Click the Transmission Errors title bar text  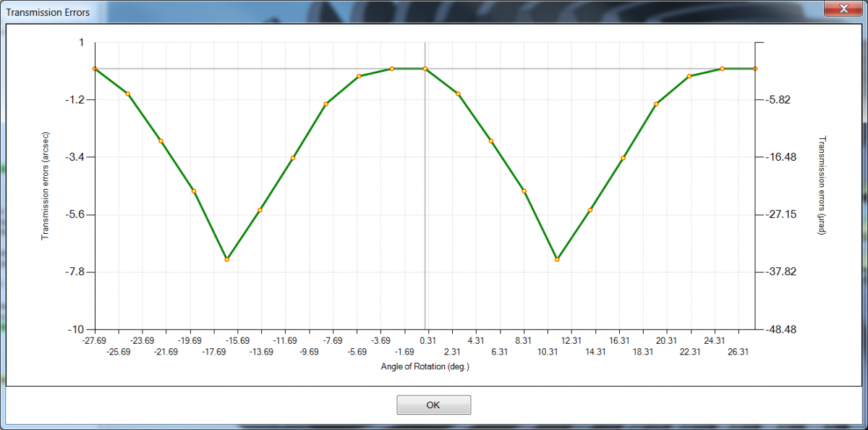[x=48, y=12]
